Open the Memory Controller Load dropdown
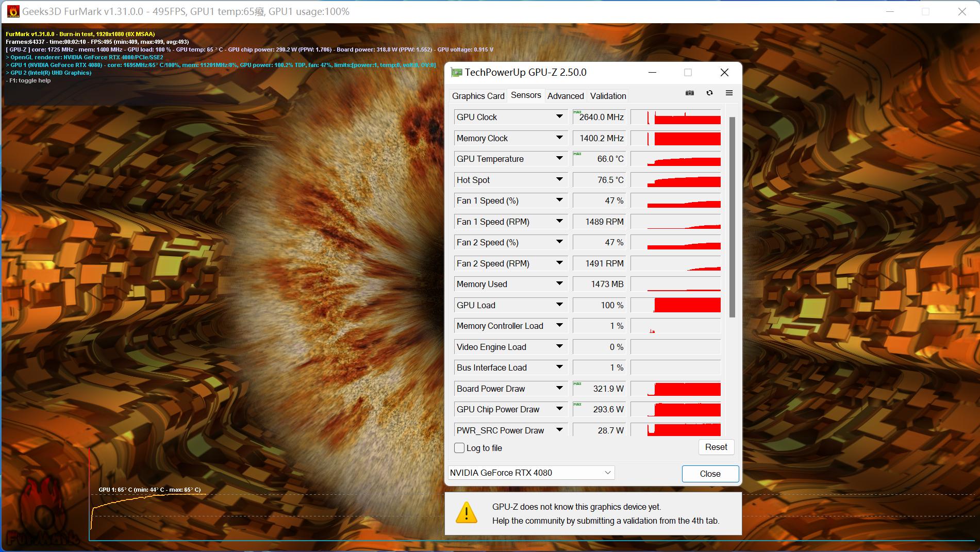 (x=559, y=326)
